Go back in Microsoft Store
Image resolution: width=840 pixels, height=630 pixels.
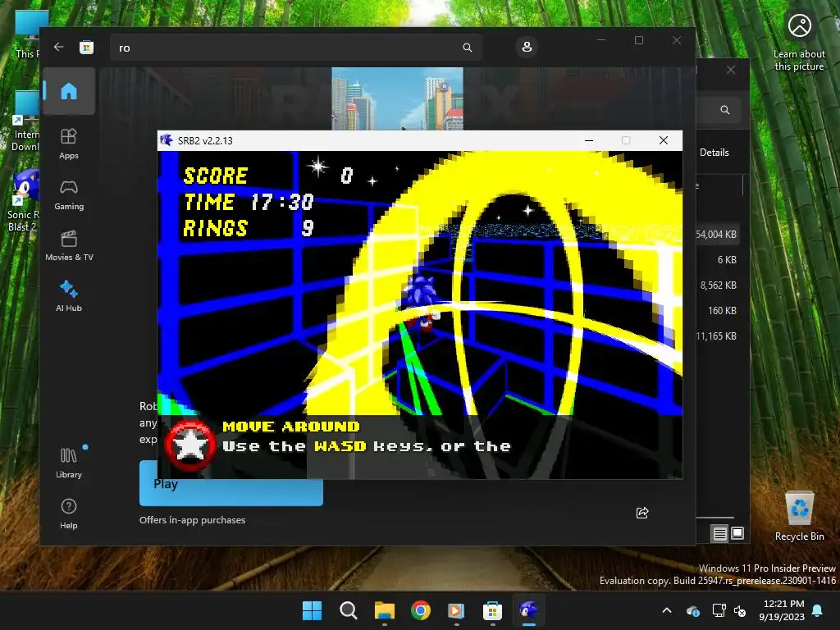[58, 47]
